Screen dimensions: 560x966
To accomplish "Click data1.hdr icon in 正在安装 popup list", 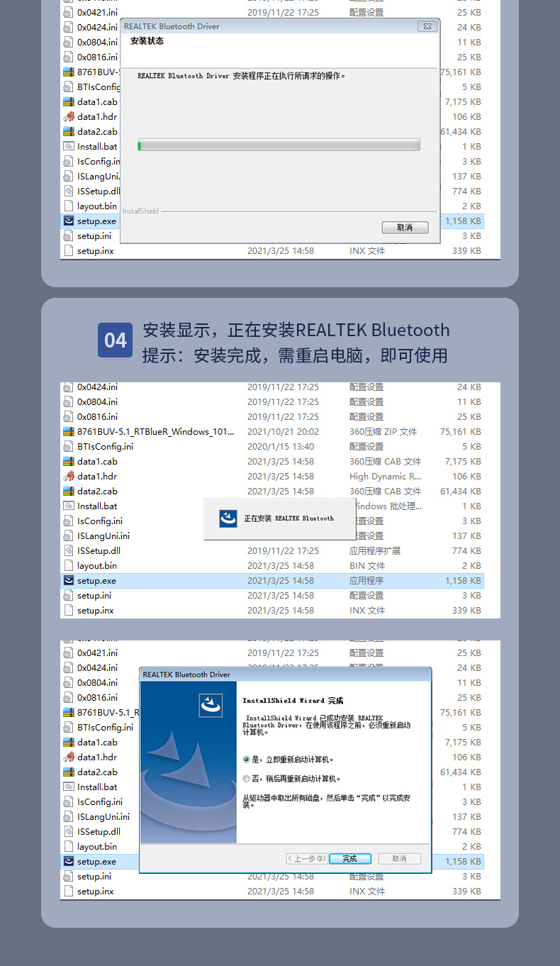I will [x=69, y=476].
